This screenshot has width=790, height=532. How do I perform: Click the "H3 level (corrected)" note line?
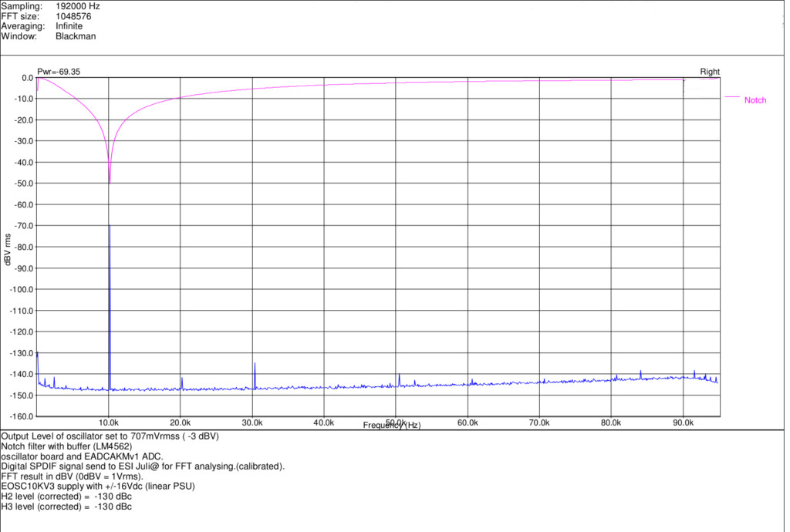pos(66,507)
